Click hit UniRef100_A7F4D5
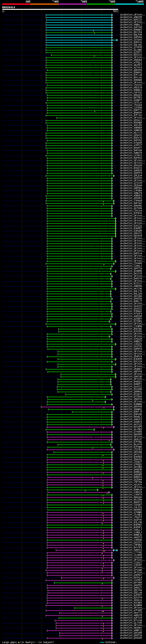The height and width of the screenshot is (644, 146). click(131, 610)
